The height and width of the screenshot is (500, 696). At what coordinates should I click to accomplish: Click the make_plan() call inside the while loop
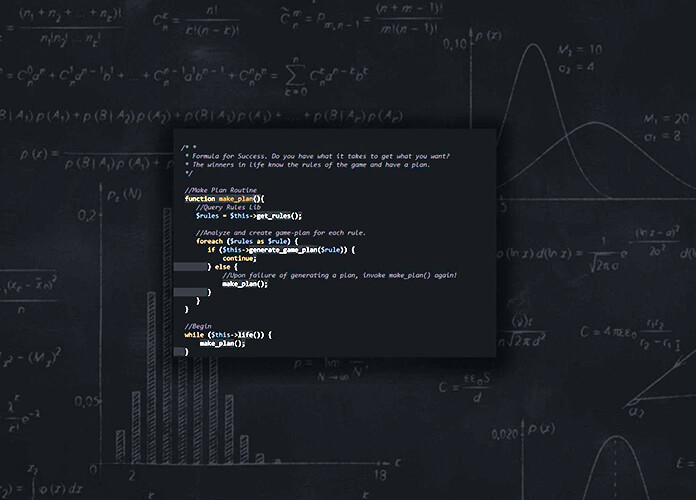coord(222,343)
